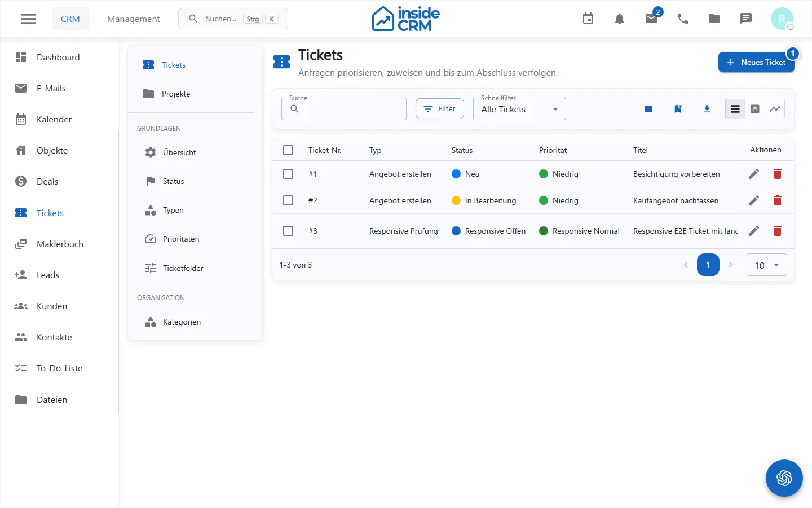Go to previous page arrow

(686, 265)
